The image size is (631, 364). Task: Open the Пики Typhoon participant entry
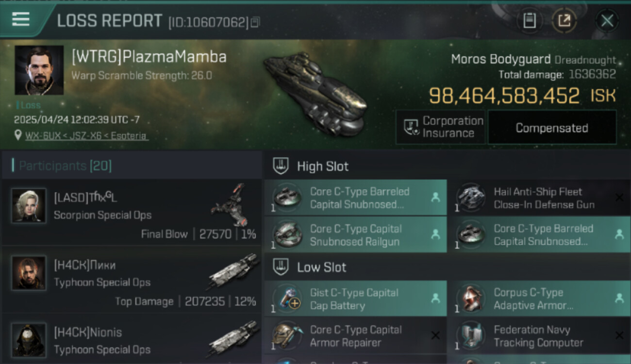(132, 280)
